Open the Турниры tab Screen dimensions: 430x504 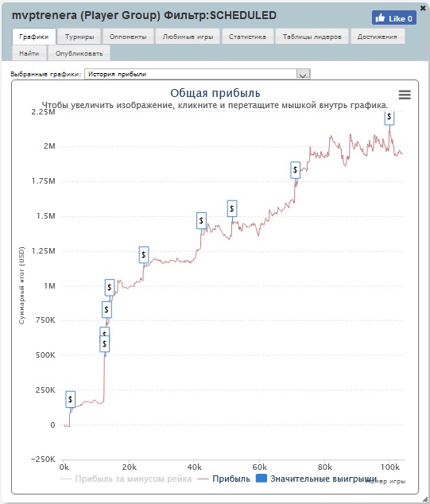[x=79, y=37]
